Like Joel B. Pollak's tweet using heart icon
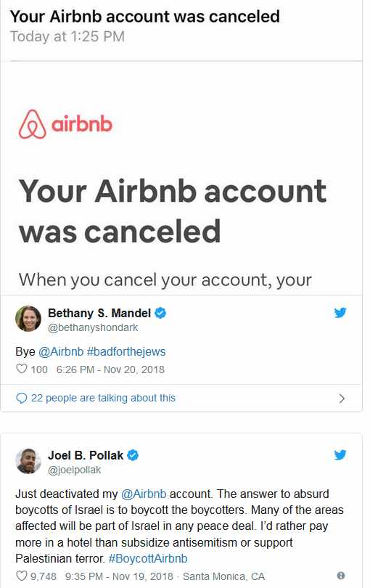The image size is (370, 588). click(22, 576)
